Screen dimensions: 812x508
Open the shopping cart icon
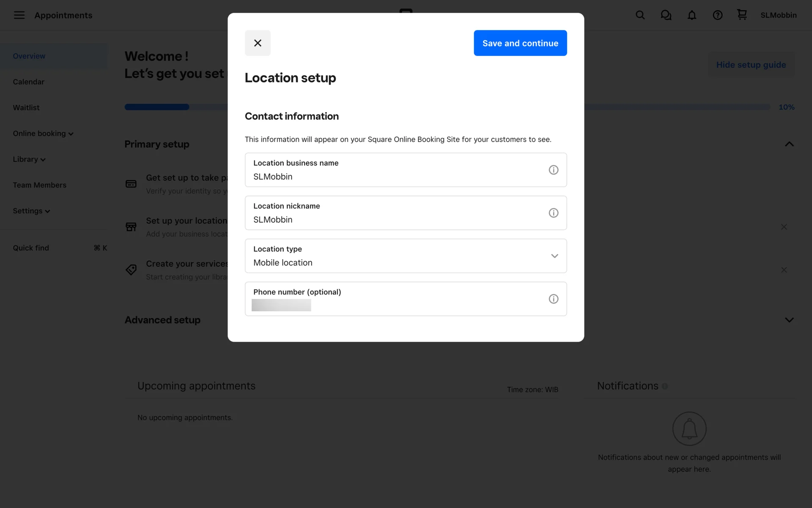[x=742, y=15]
